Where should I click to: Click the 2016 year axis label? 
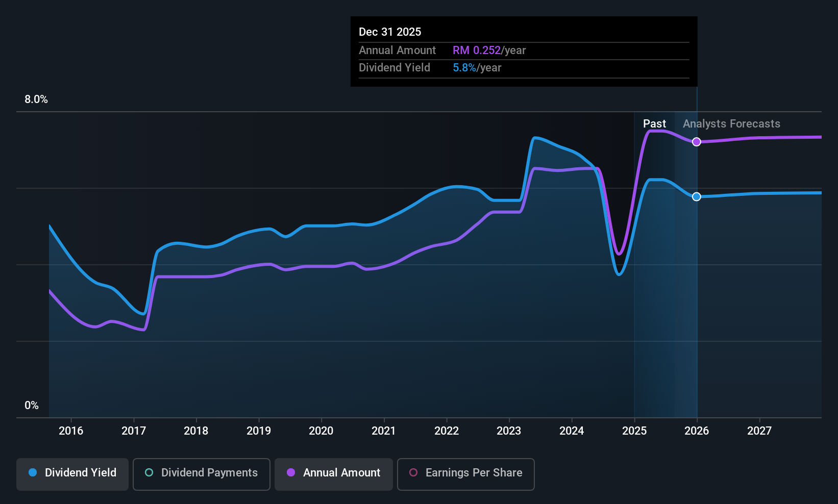pos(71,431)
